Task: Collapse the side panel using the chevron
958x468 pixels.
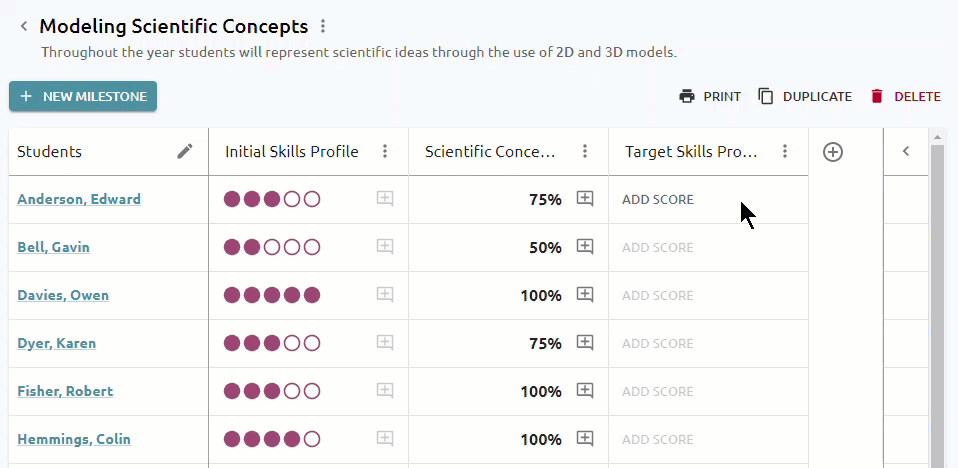Action: pos(906,152)
